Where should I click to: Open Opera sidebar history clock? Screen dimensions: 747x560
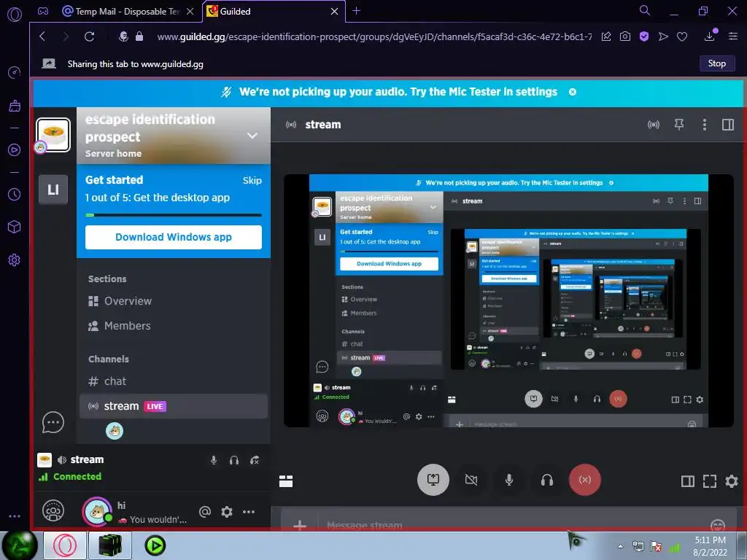tap(15, 194)
